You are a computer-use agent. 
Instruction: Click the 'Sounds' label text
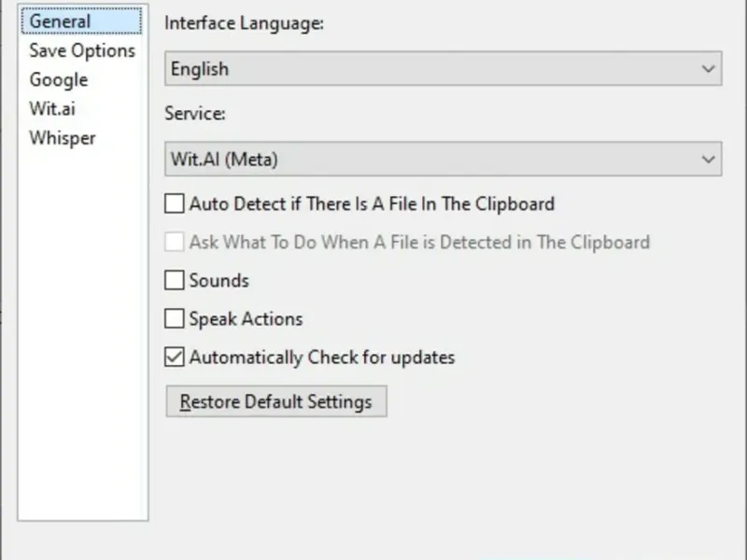tap(218, 280)
